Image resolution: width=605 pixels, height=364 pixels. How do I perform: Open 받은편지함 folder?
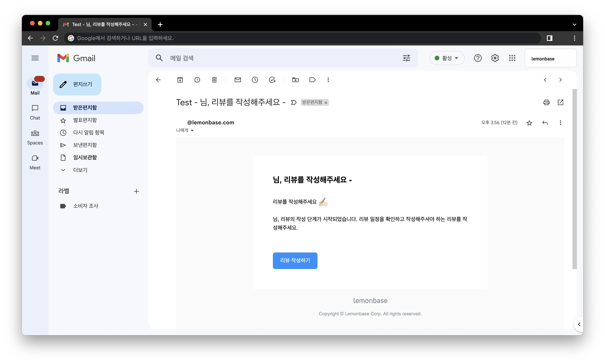(98, 108)
